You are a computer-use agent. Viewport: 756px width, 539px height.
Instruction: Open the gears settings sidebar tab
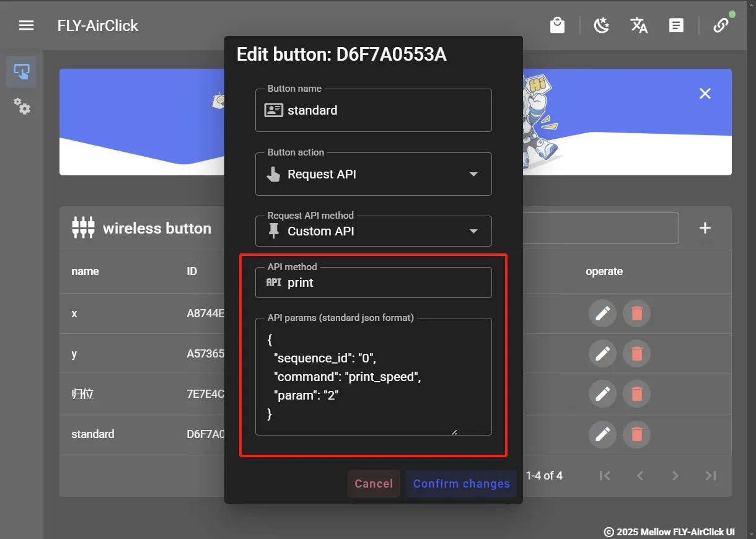click(x=22, y=106)
